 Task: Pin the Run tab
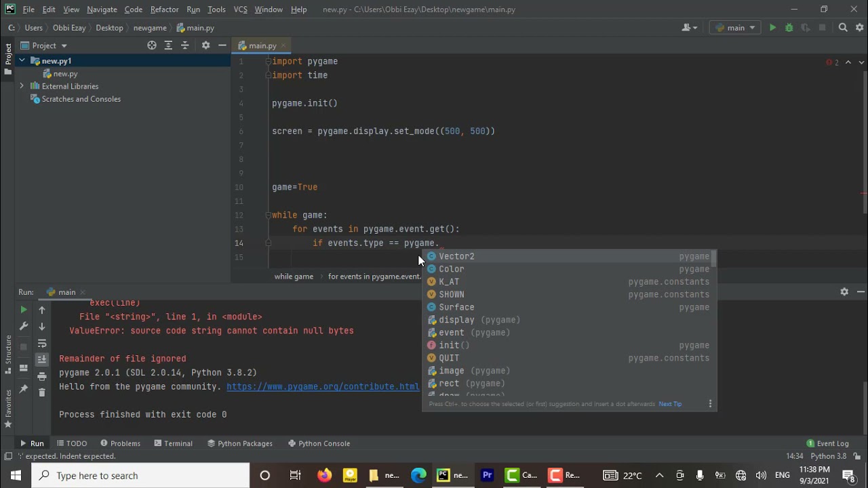(24, 389)
